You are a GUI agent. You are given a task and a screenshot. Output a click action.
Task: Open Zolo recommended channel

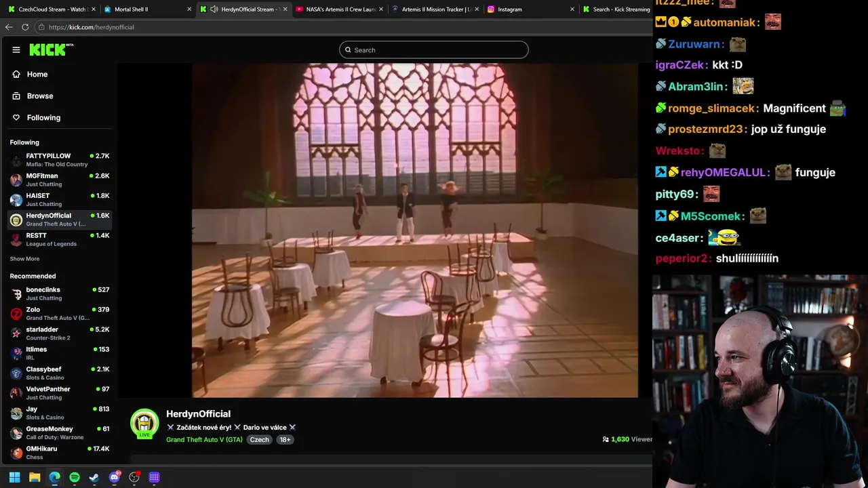(60, 313)
